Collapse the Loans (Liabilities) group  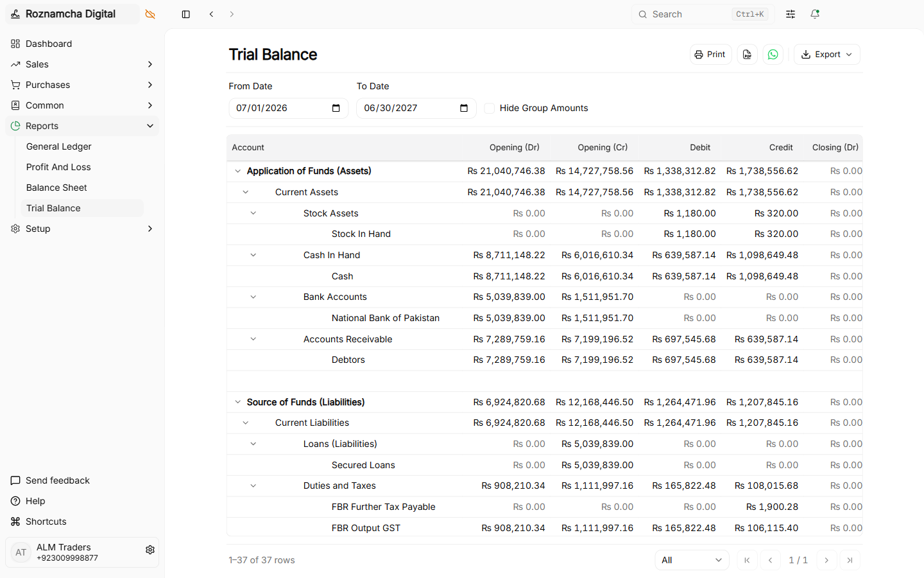pyautogui.click(x=253, y=444)
